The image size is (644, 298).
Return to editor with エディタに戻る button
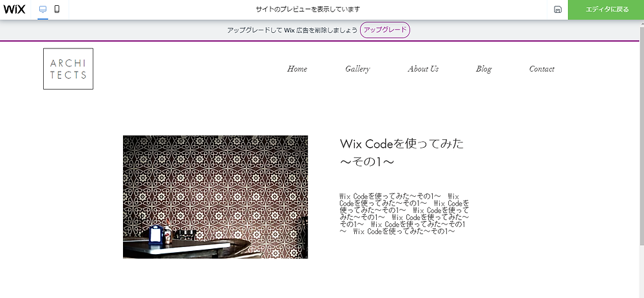coord(606,10)
